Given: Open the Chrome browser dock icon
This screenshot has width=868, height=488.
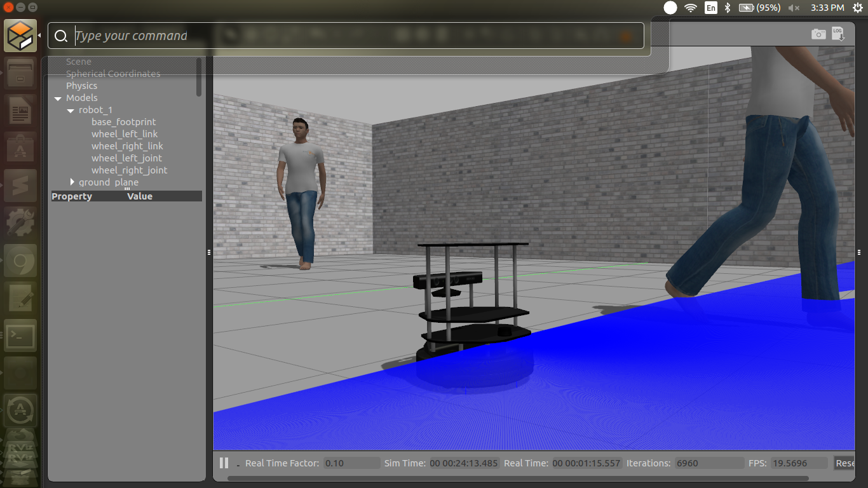Looking at the screenshot, I should tap(20, 261).
